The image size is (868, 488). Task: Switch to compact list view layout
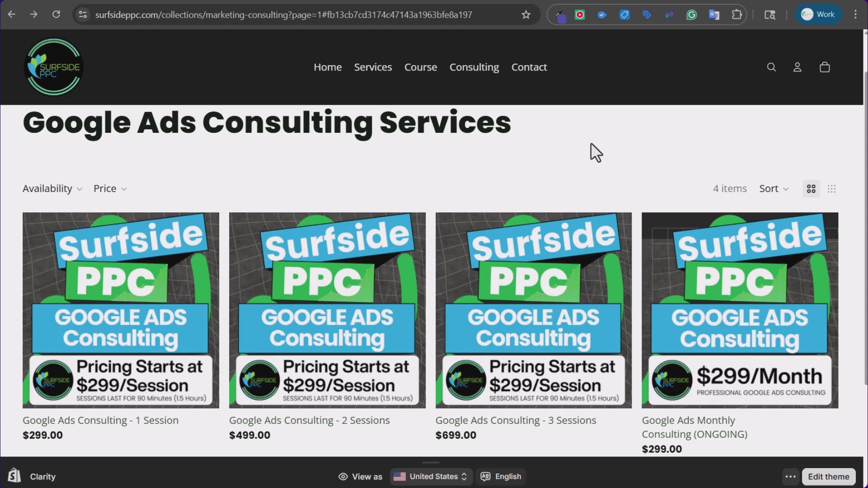point(832,188)
